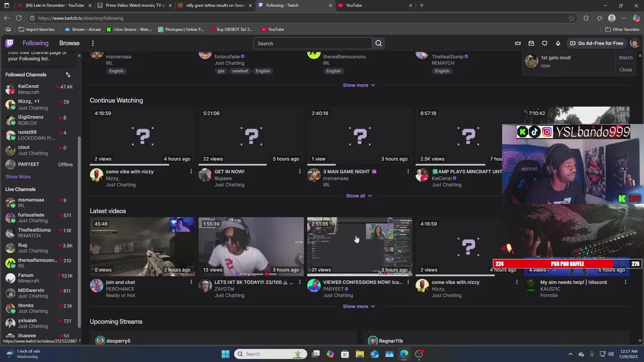Click the PARYEET channel avatar in Latest videos

314,286
